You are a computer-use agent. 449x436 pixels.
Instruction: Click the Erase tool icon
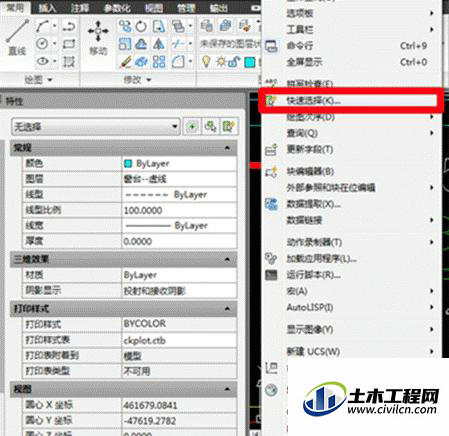125,61
